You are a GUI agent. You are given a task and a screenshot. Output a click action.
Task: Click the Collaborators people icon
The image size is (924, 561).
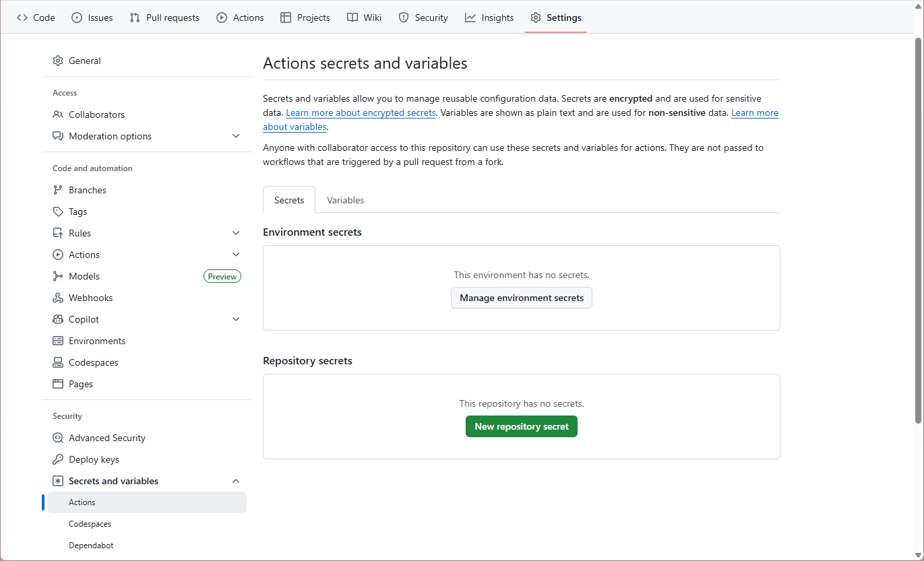point(58,114)
